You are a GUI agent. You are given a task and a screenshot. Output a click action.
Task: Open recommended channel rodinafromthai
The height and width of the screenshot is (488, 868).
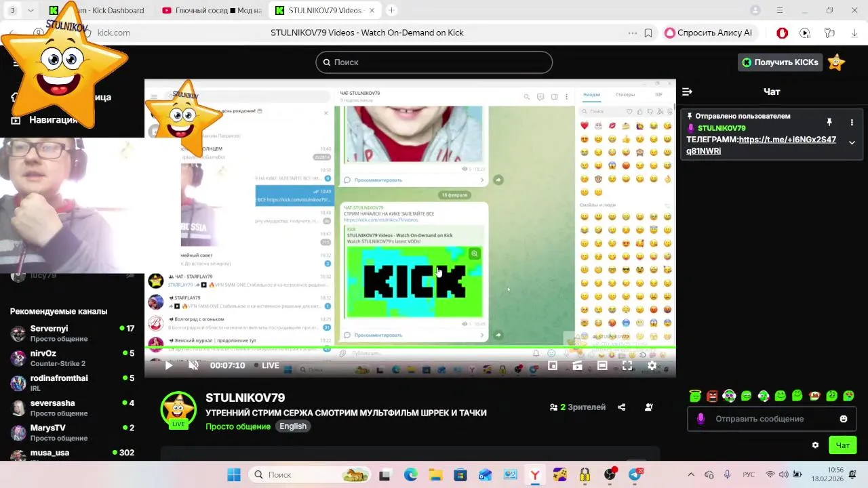(72, 383)
